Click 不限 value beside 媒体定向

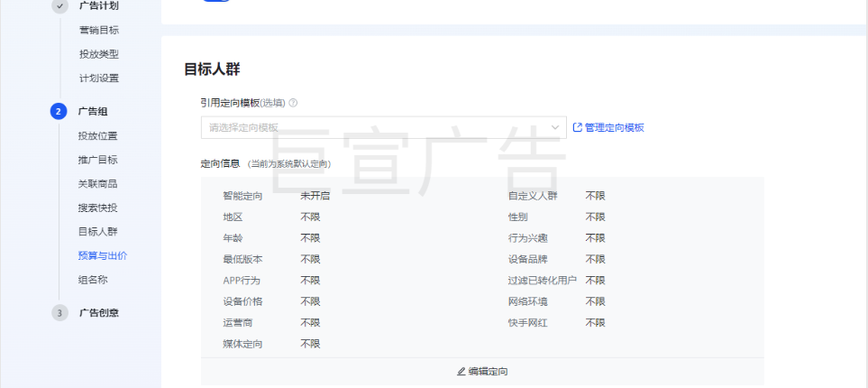click(311, 344)
